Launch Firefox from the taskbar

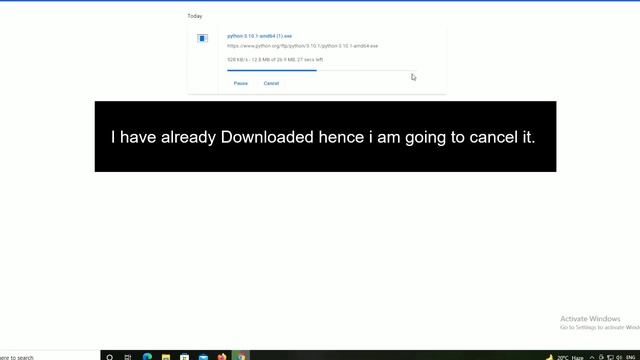(222, 357)
